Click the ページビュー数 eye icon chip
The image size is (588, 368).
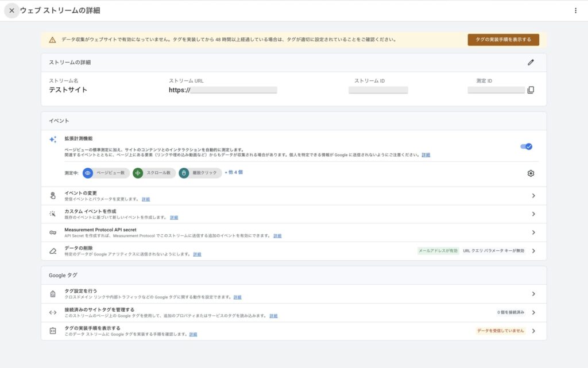click(x=88, y=173)
